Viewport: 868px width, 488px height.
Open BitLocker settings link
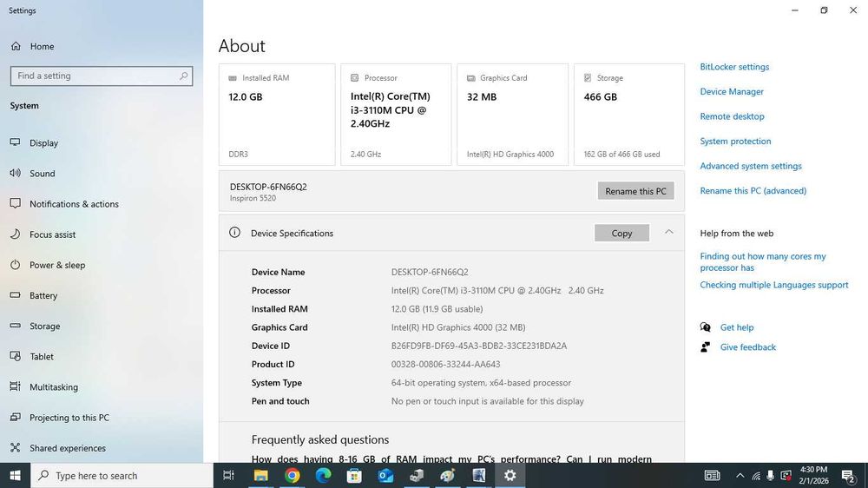[x=734, y=67]
